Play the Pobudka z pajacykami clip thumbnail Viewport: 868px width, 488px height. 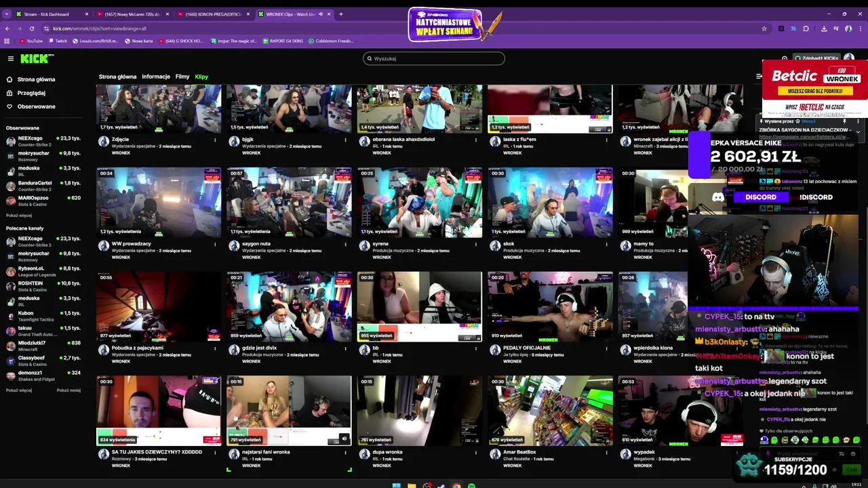(159, 307)
